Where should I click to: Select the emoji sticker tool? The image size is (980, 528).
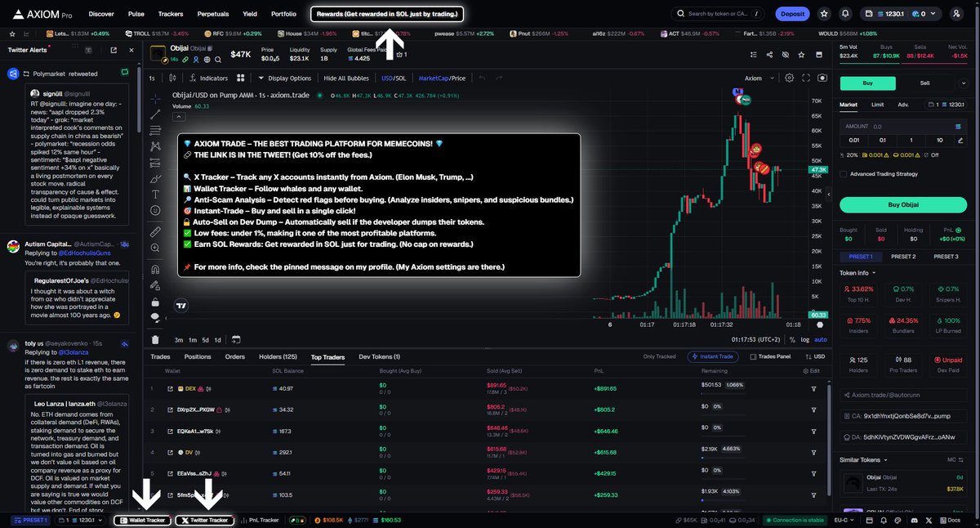point(156,211)
